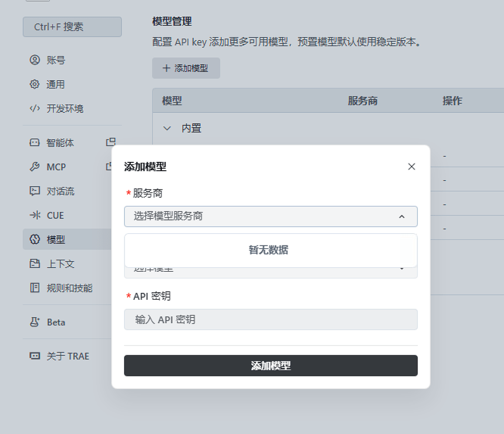Click the Ctrl+F 搜索 search box
504x434 pixels.
click(x=72, y=27)
